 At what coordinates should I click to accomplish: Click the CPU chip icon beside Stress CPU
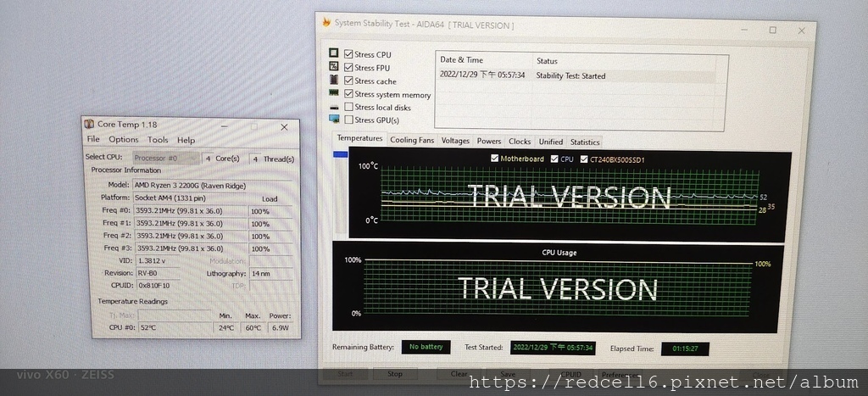334,53
